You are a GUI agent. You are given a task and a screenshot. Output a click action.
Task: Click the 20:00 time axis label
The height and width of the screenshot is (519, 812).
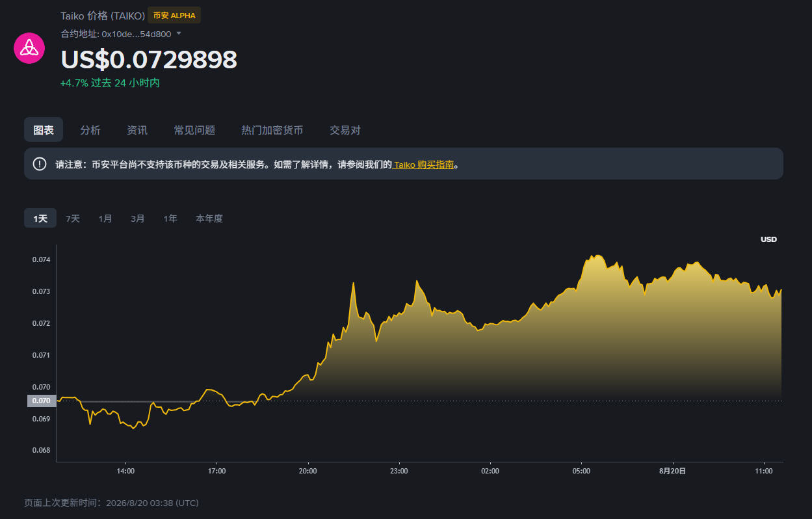pos(308,471)
